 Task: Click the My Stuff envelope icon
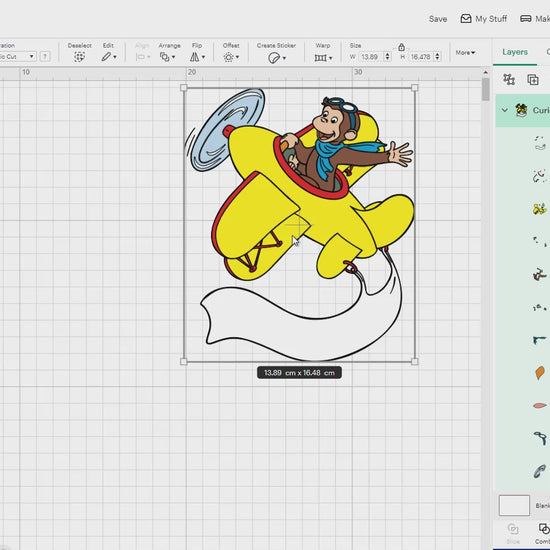(x=466, y=19)
